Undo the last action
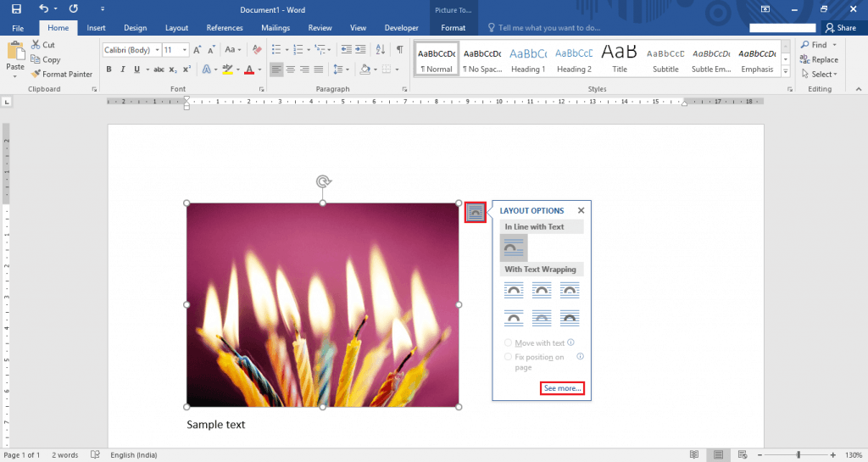 pos(43,8)
